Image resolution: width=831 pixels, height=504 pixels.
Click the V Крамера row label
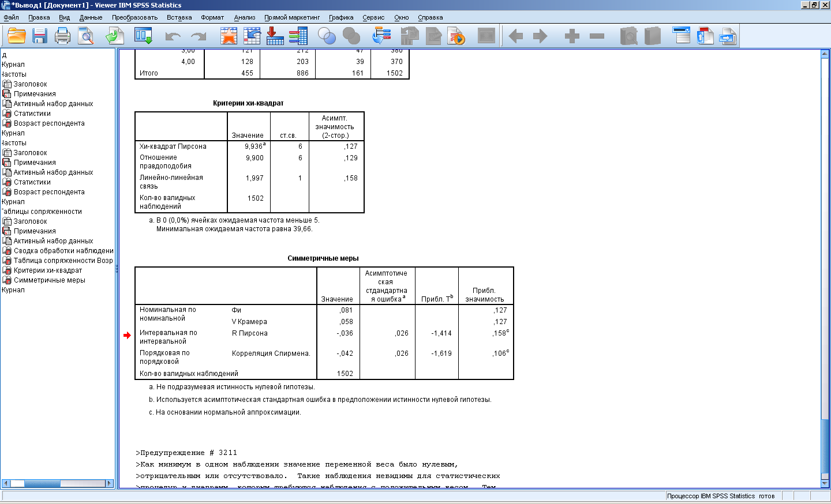pyautogui.click(x=249, y=322)
